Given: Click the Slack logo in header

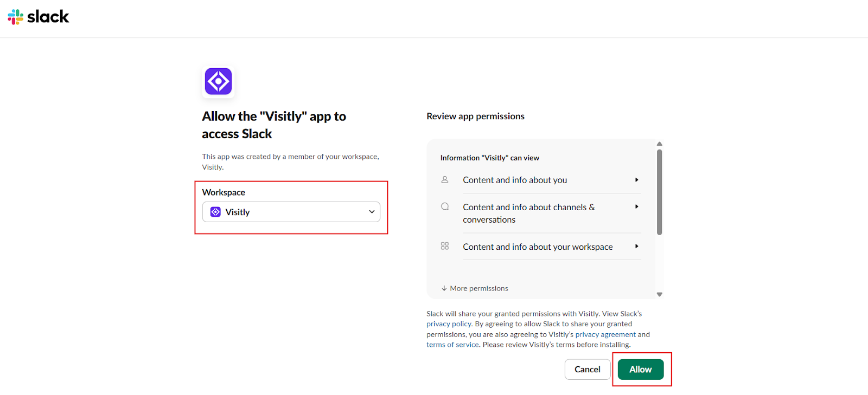Looking at the screenshot, I should pos(39,17).
